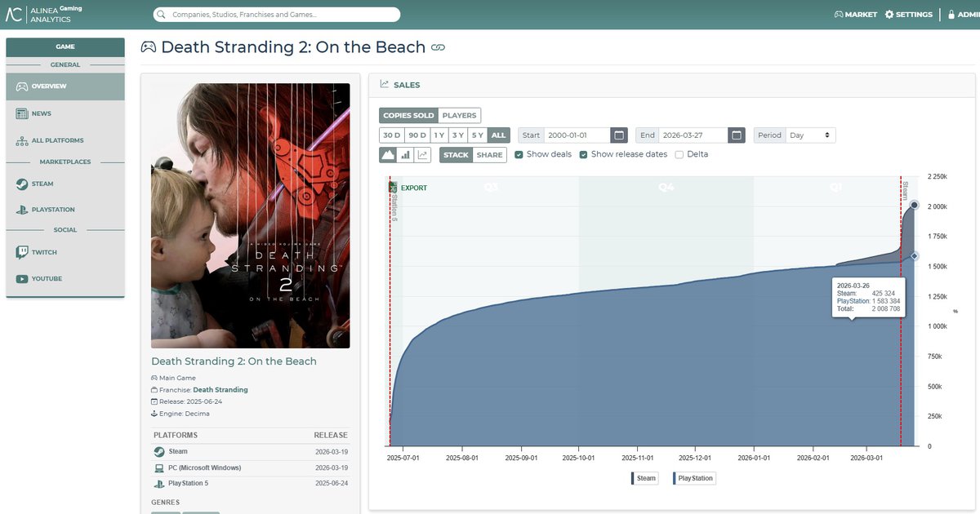Choose the line chart icon
980x514 pixels.
click(x=422, y=155)
